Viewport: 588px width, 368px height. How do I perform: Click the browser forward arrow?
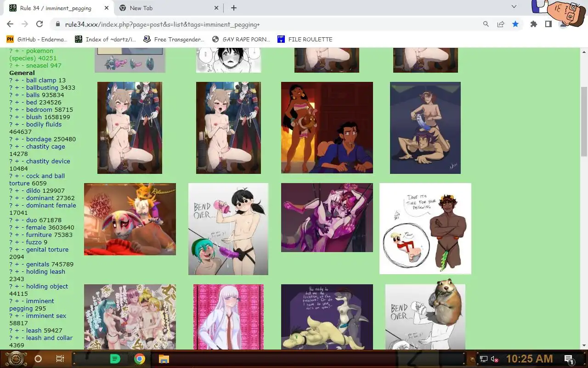pos(25,24)
